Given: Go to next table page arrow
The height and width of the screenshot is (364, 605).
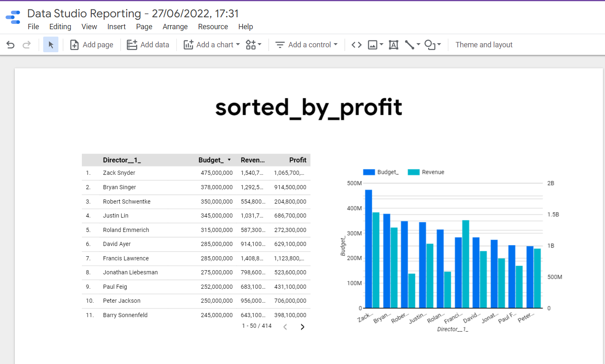Looking at the screenshot, I should pos(302,327).
